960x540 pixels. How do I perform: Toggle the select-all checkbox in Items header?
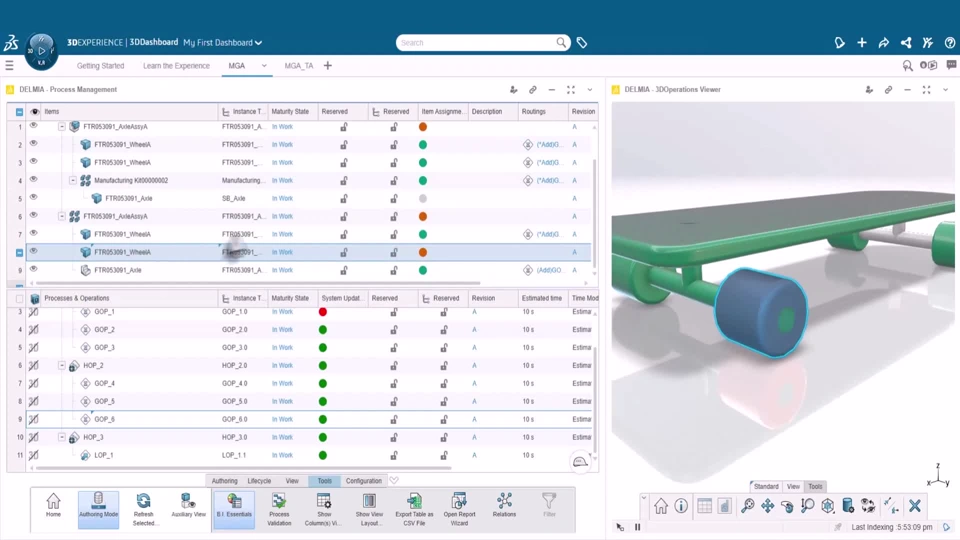(x=20, y=112)
